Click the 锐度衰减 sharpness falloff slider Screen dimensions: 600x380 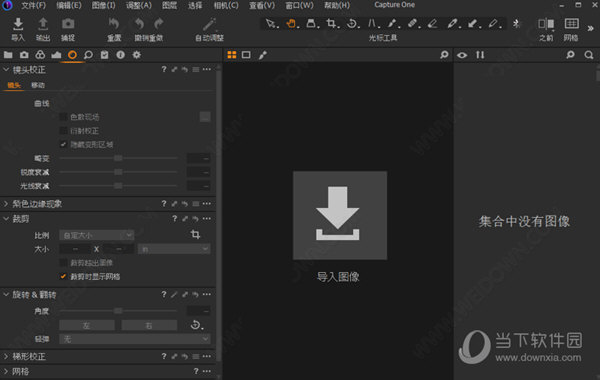click(x=118, y=172)
